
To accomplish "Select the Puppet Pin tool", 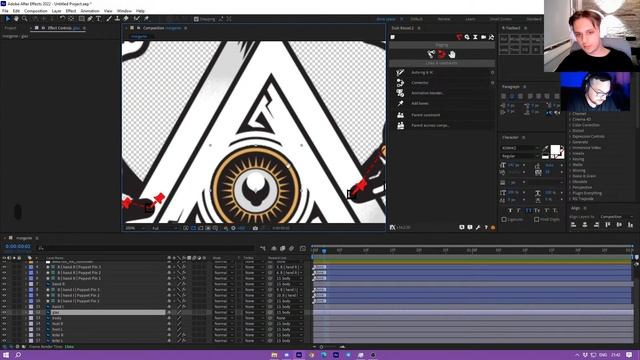I will 146,19.
